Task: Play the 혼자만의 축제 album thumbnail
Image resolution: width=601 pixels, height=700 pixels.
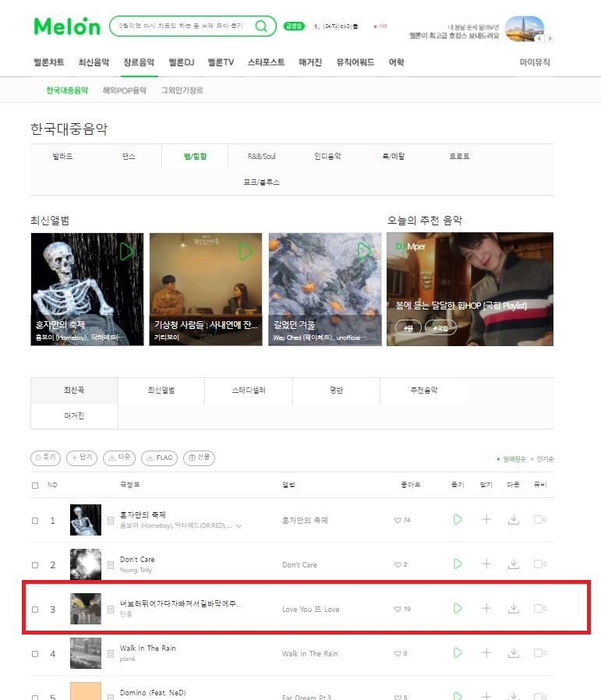Action: 126,252
